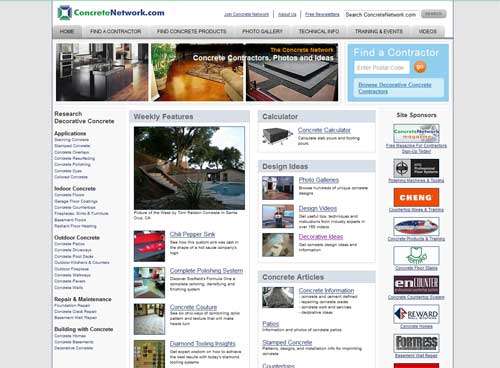Open the PHOTO GALLERY tab
The width and height of the screenshot is (500, 368).
[x=262, y=31]
